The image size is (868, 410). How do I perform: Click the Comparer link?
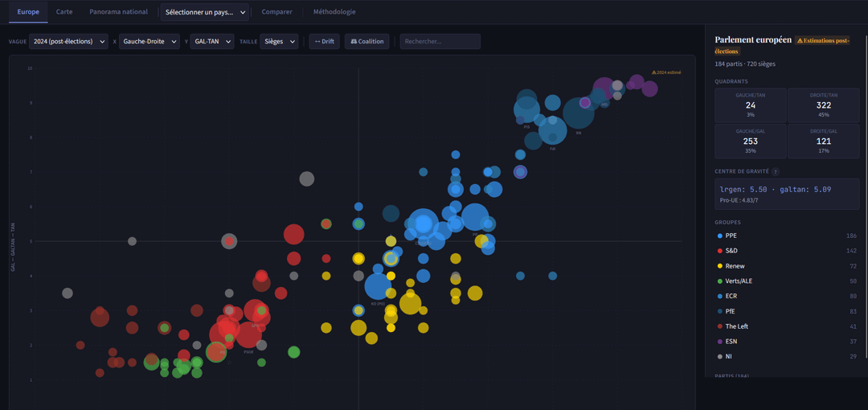276,12
